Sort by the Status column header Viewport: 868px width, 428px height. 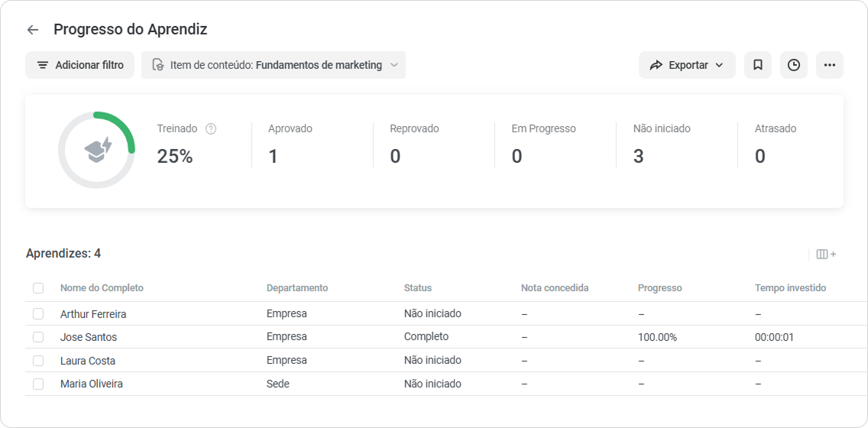(418, 288)
